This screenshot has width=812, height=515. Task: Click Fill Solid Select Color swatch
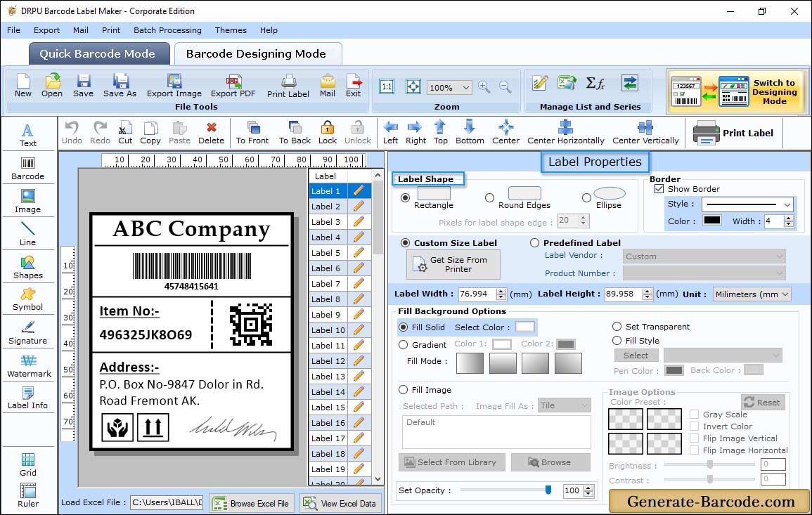524,327
